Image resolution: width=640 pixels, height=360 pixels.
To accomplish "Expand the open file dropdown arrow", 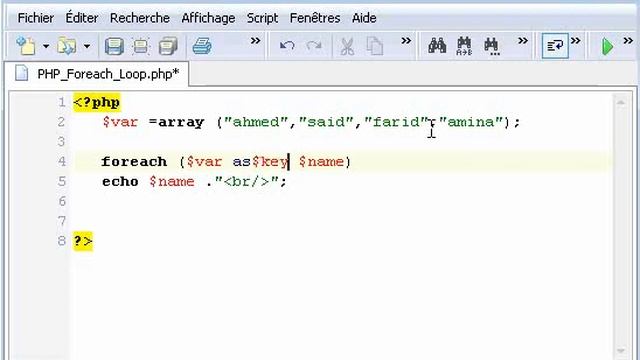I will click(87, 46).
